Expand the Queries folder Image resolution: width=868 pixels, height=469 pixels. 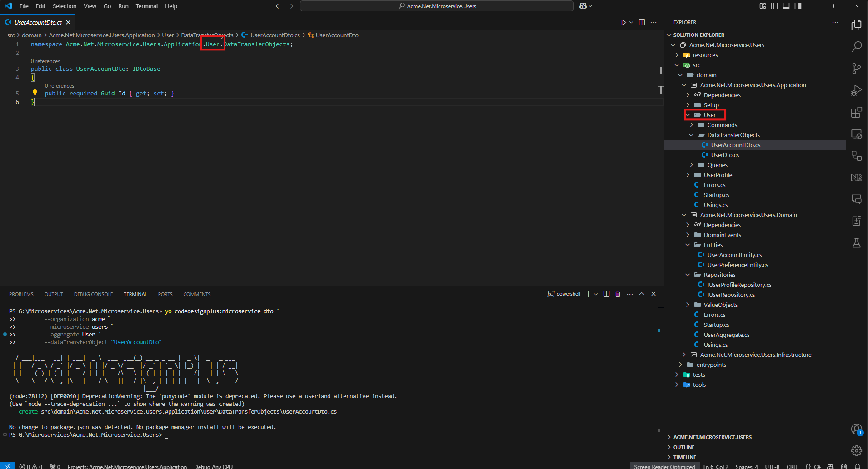691,165
